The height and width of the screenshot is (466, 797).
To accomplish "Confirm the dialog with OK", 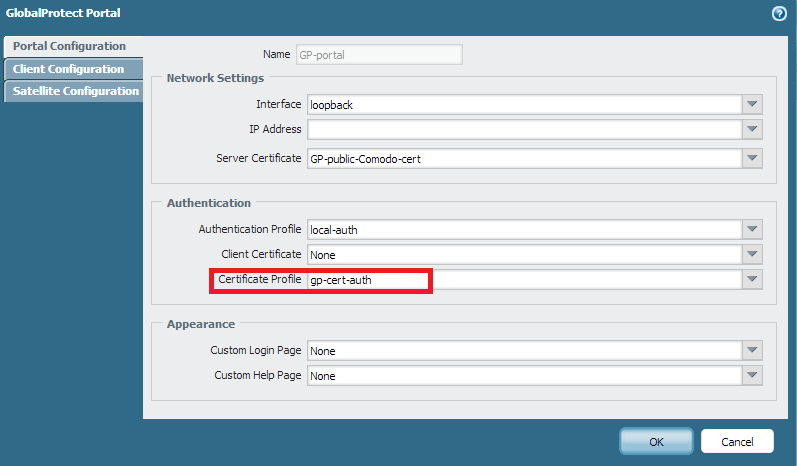I will [x=656, y=441].
